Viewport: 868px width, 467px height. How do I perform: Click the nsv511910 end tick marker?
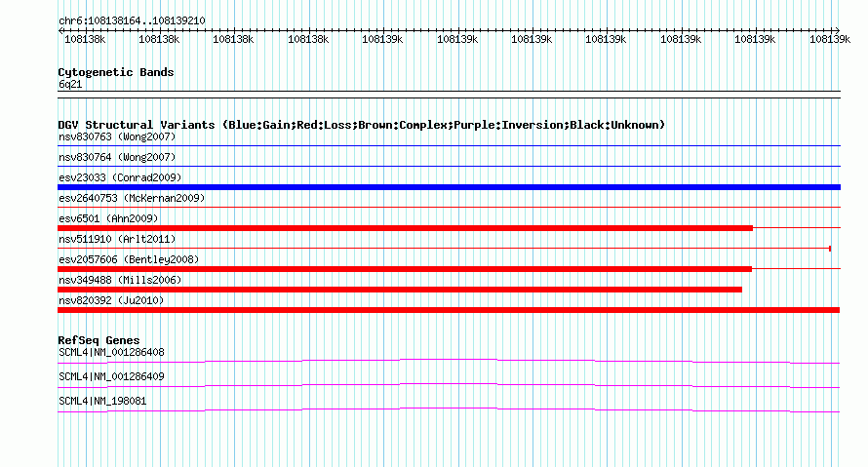[x=830, y=249]
